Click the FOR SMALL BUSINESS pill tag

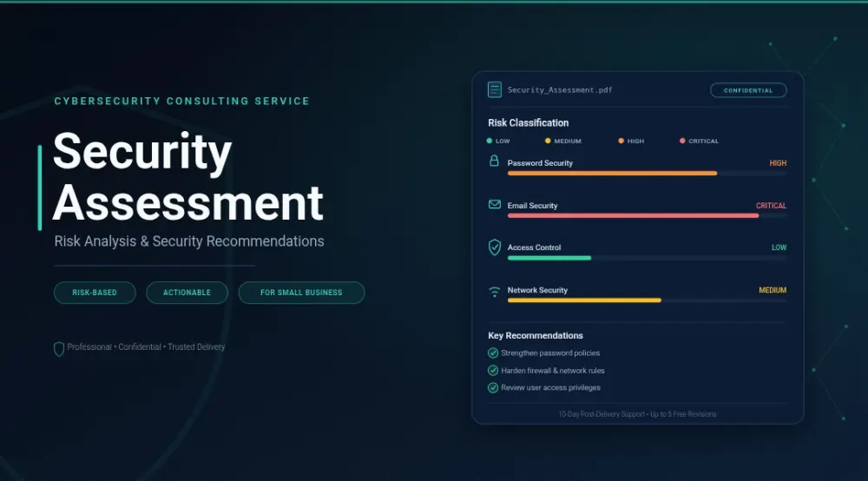[301, 293]
